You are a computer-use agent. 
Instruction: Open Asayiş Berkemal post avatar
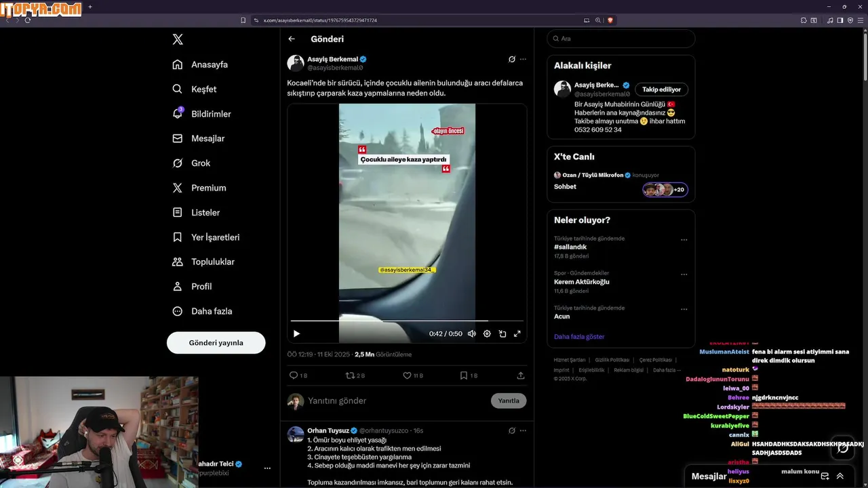point(296,63)
